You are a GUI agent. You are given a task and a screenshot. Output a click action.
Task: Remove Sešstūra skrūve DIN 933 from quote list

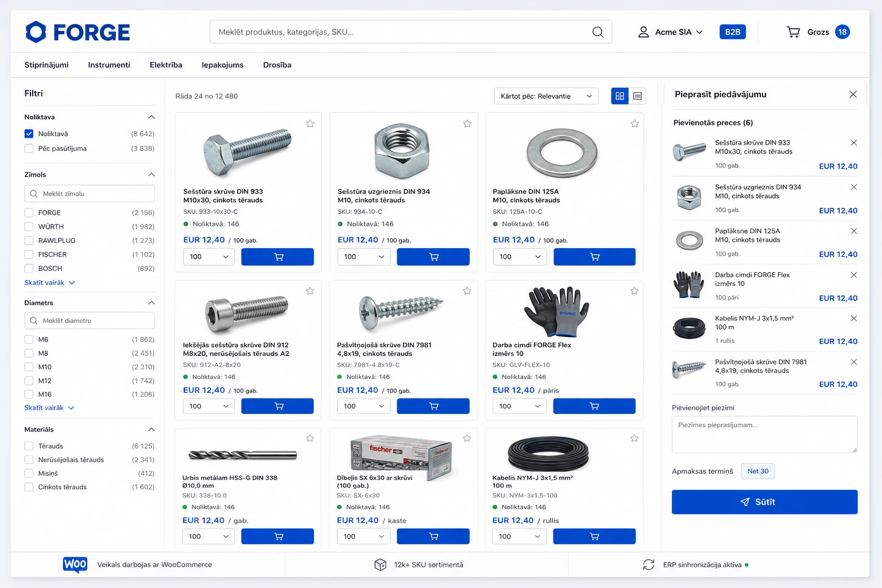tap(854, 143)
